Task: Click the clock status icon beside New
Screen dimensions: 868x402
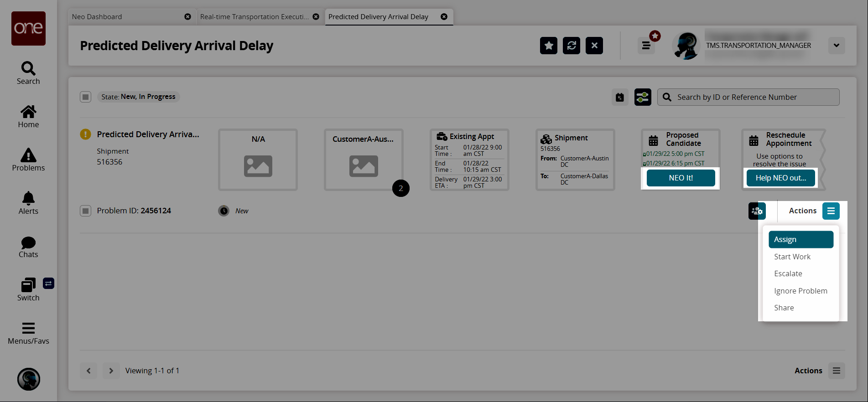Action: pos(223,211)
